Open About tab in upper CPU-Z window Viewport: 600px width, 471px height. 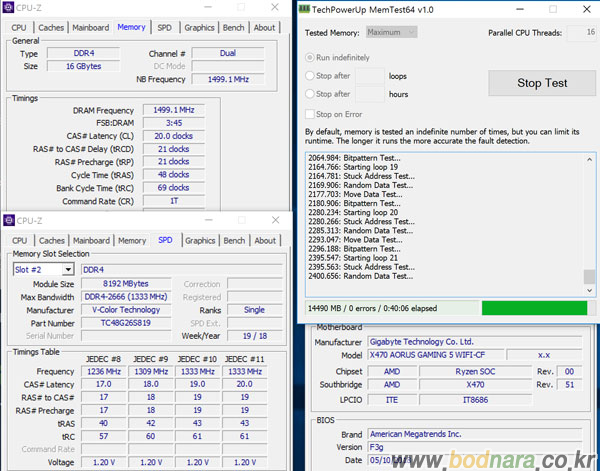(264, 28)
